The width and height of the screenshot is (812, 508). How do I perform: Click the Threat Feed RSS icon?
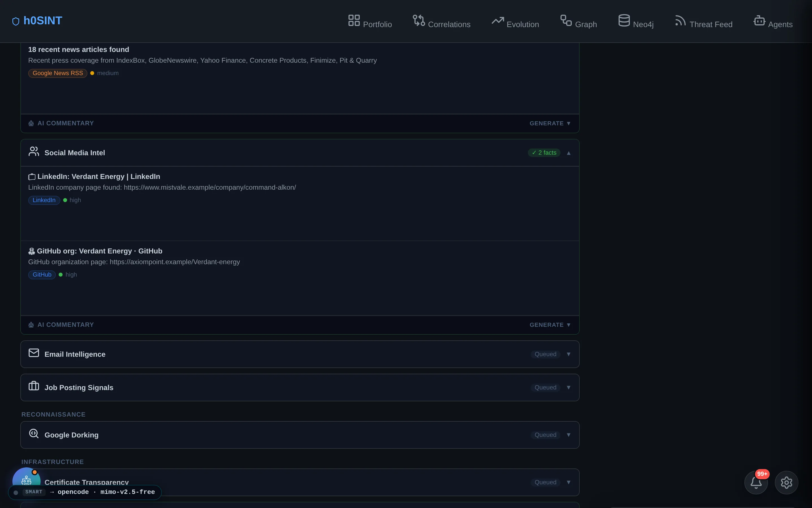pos(680,20)
